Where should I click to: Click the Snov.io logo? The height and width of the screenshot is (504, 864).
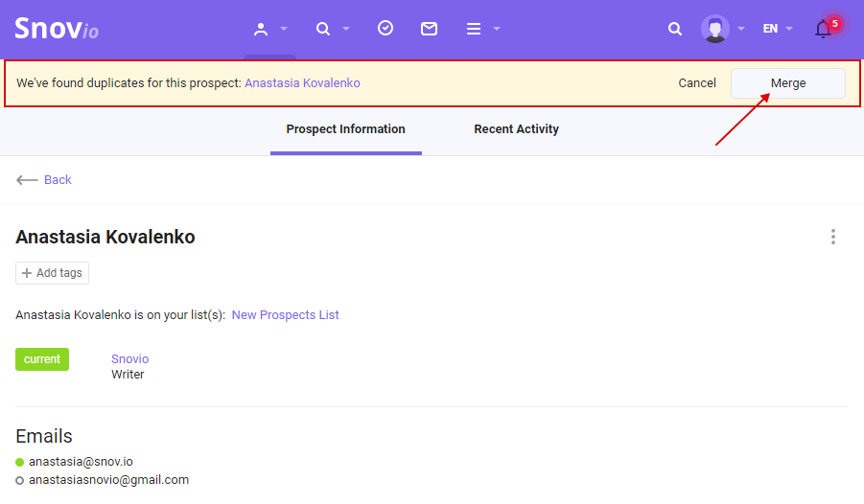[57, 28]
